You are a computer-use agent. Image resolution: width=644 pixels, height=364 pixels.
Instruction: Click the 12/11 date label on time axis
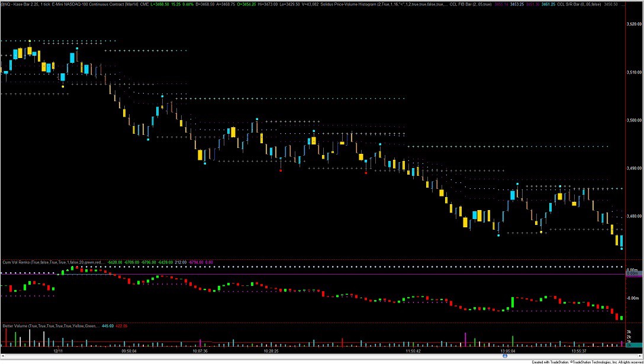(57, 351)
